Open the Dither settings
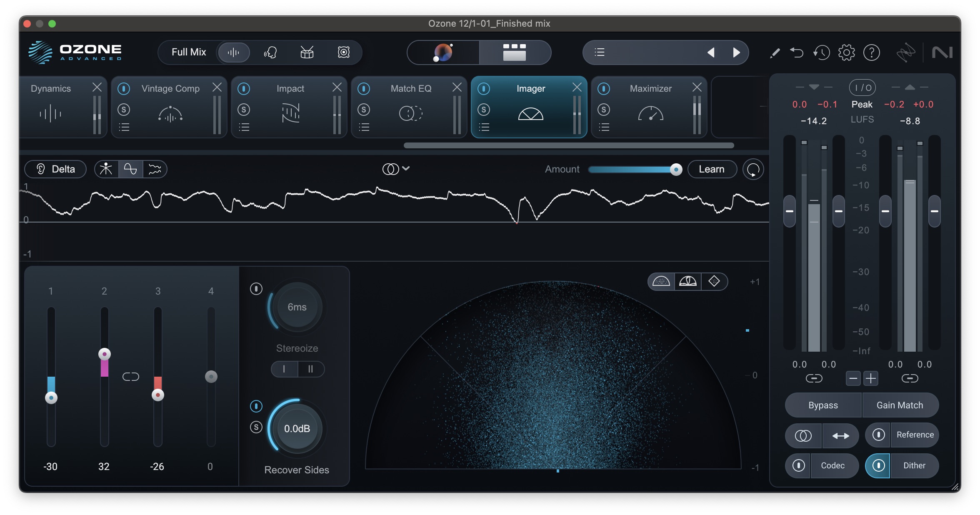Screen dimensions: 980x515 click(914, 465)
